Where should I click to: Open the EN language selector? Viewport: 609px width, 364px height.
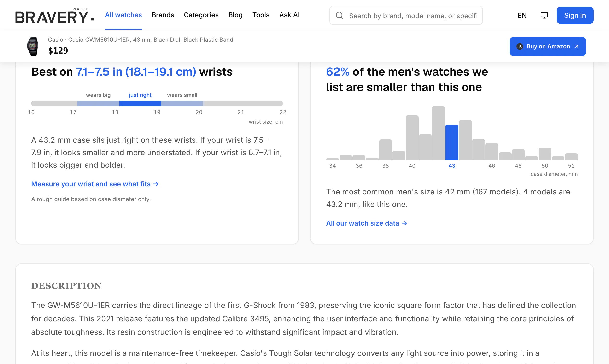pos(522,16)
